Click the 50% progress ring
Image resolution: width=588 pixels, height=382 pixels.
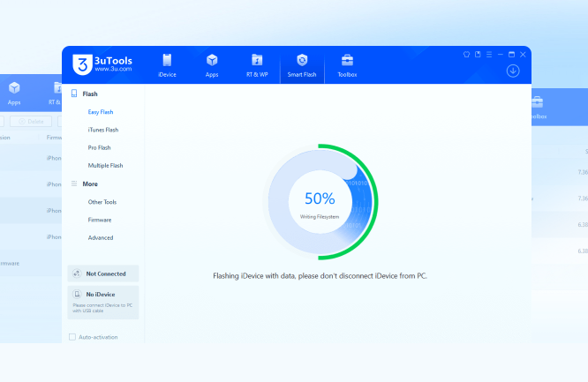(320, 202)
